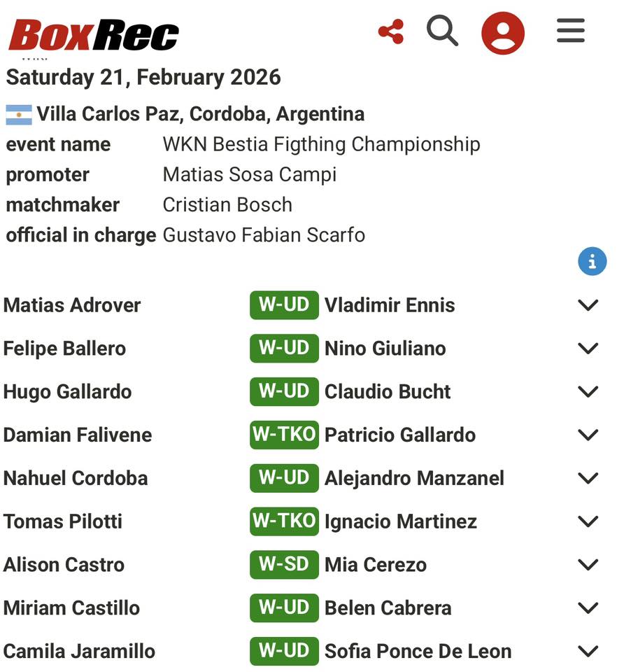Image resolution: width=617 pixels, height=672 pixels.
Task: Click the Argentina flag icon
Action: (x=19, y=114)
